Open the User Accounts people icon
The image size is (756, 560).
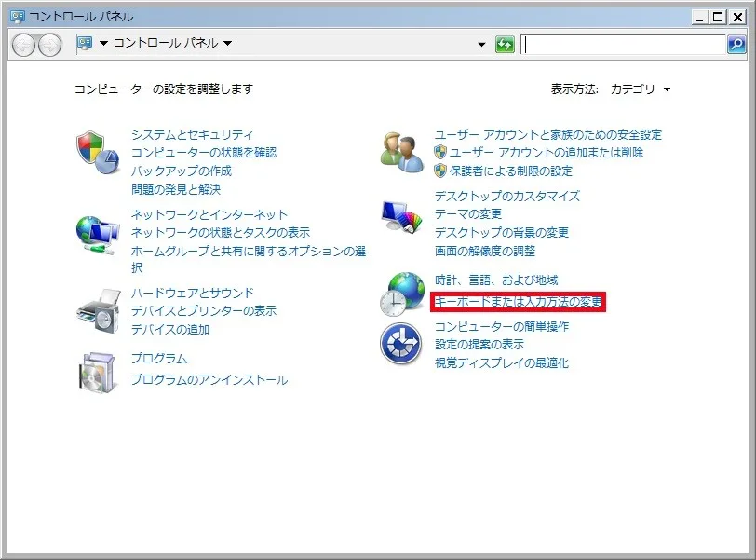[x=401, y=152]
